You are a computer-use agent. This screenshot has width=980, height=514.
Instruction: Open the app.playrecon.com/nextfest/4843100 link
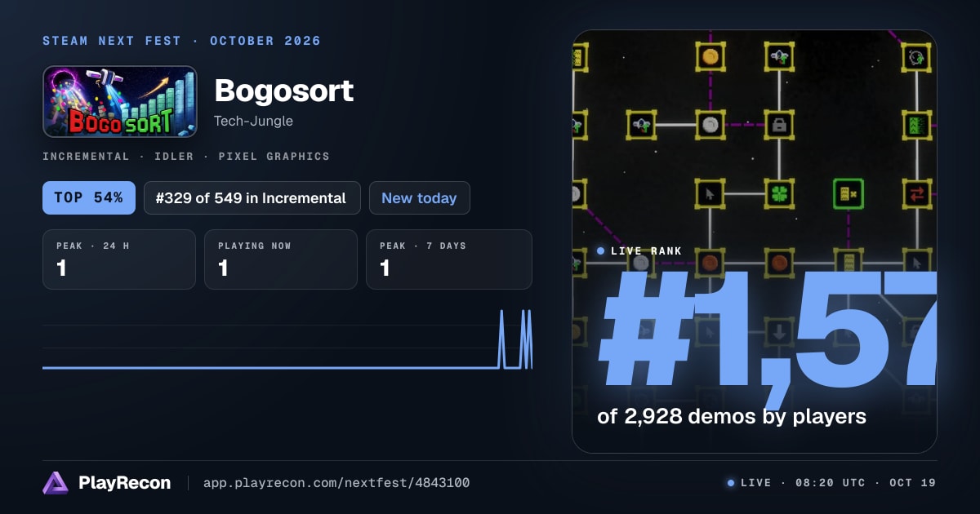pyautogui.click(x=336, y=483)
